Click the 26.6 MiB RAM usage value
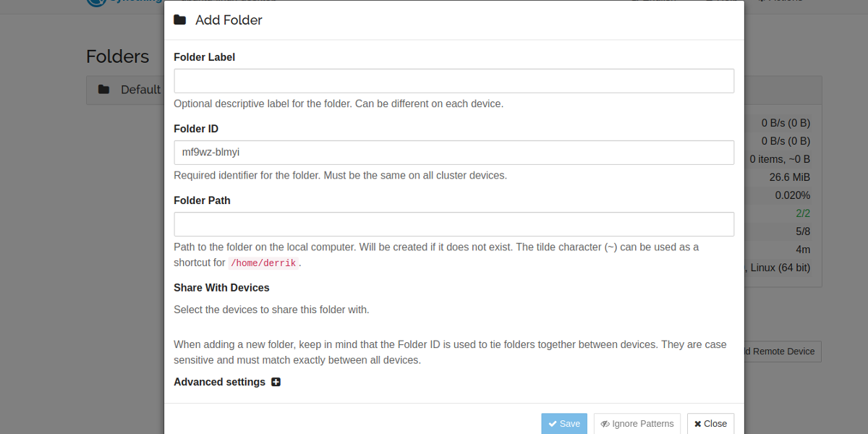This screenshot has height=434, width=868. click(x=790, y=177)
